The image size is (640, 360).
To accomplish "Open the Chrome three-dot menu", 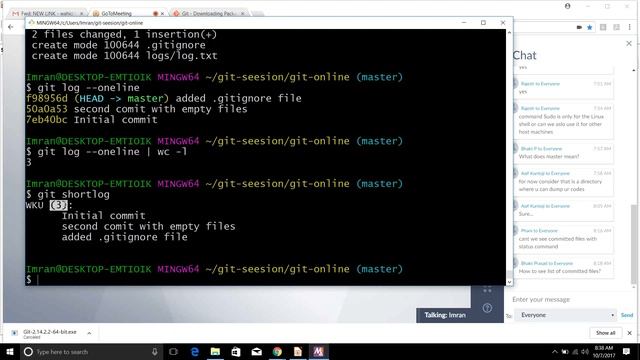I will [630, 27].
